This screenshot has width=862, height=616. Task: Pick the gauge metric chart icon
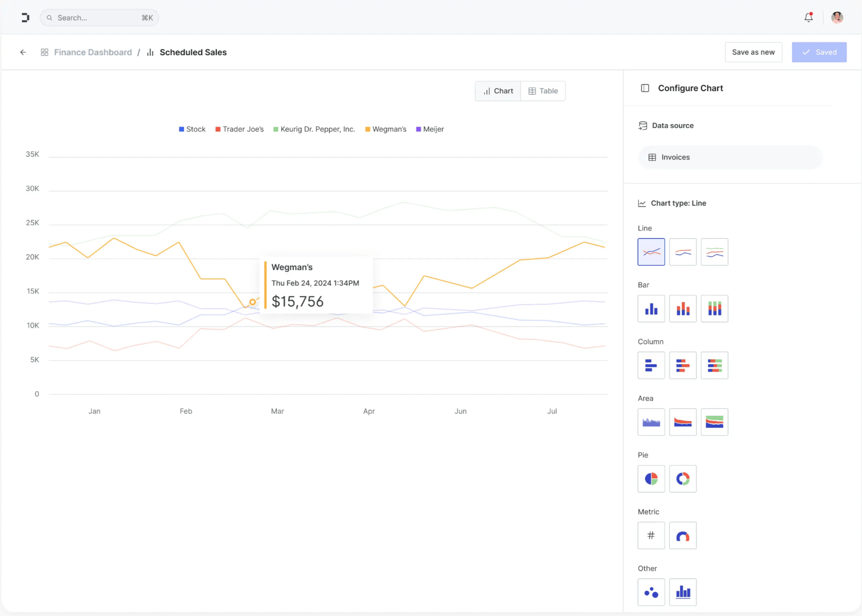pyautogui.click(x=683, y=536)
